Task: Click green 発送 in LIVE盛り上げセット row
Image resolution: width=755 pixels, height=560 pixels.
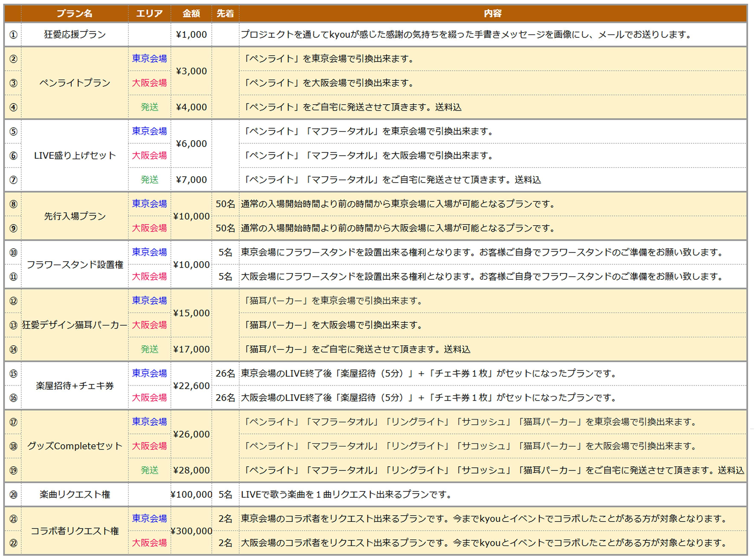Action: click(x=149, y=180)
